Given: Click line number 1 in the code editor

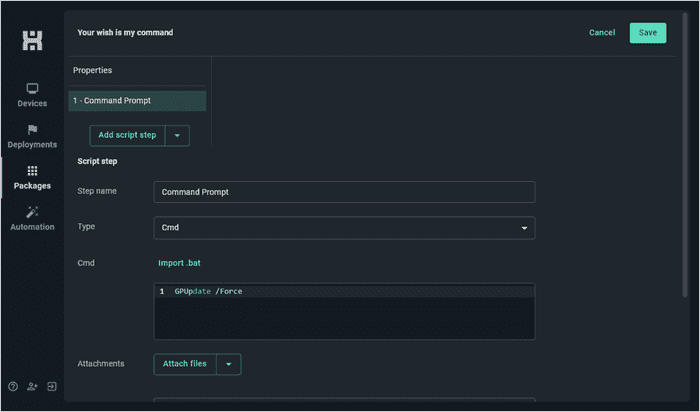Looking at the screenshot, I should tap(162, 291).
